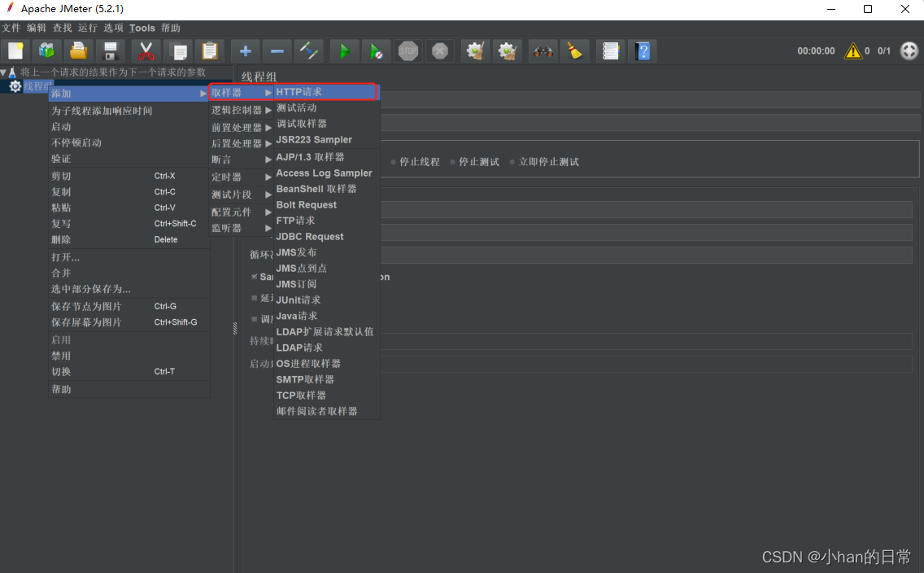Open the 帮助 menu in menu bar
This screenshot has height=573, width=924.
[170, 28]
